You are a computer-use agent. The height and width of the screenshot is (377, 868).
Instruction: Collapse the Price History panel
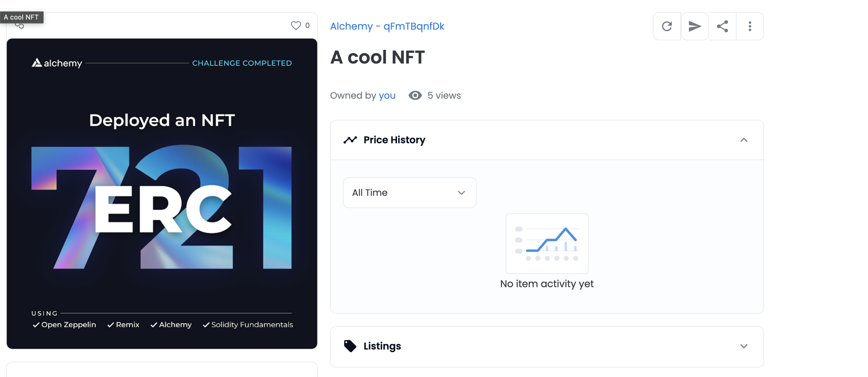pyautogui.click(x=746, y=140)
